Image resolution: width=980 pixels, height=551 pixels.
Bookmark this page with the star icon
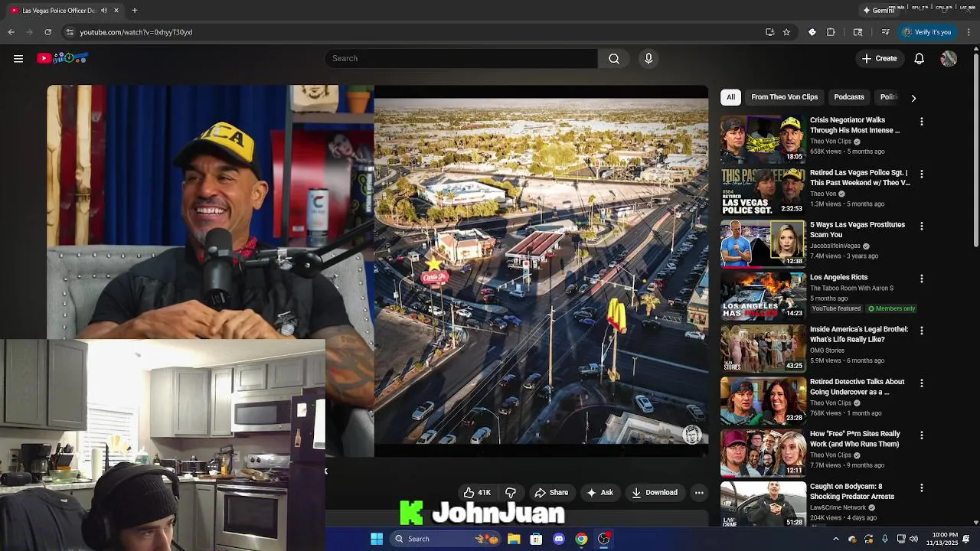pos(786,32)
